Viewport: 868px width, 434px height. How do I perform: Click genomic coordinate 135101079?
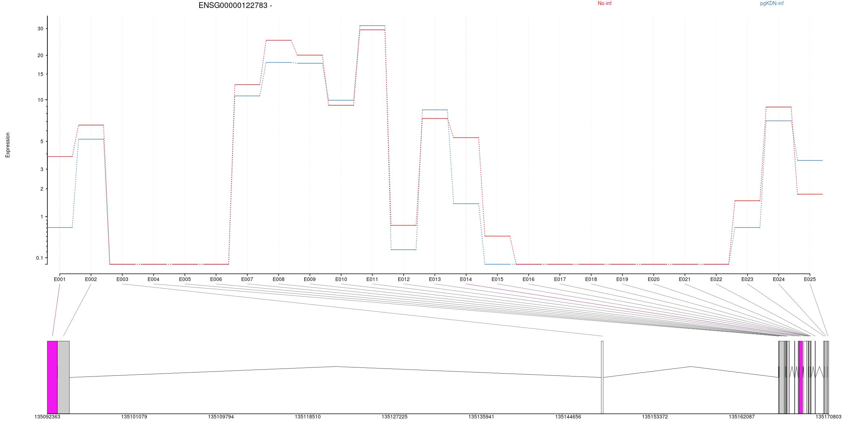pyautogui.click(x=134, y=417)
